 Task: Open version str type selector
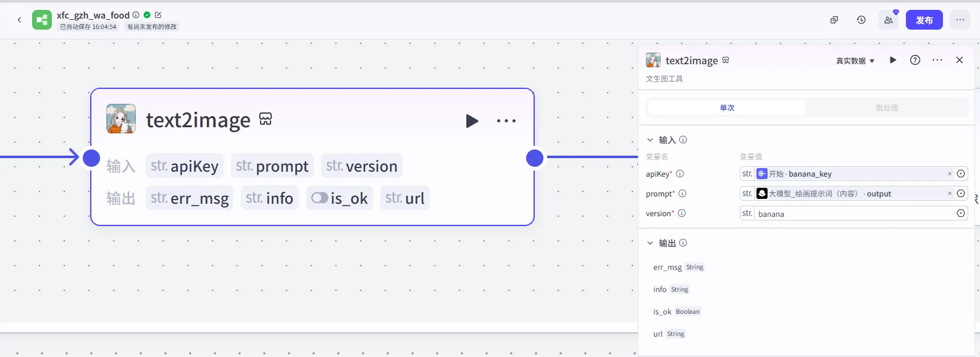[747, 213]
